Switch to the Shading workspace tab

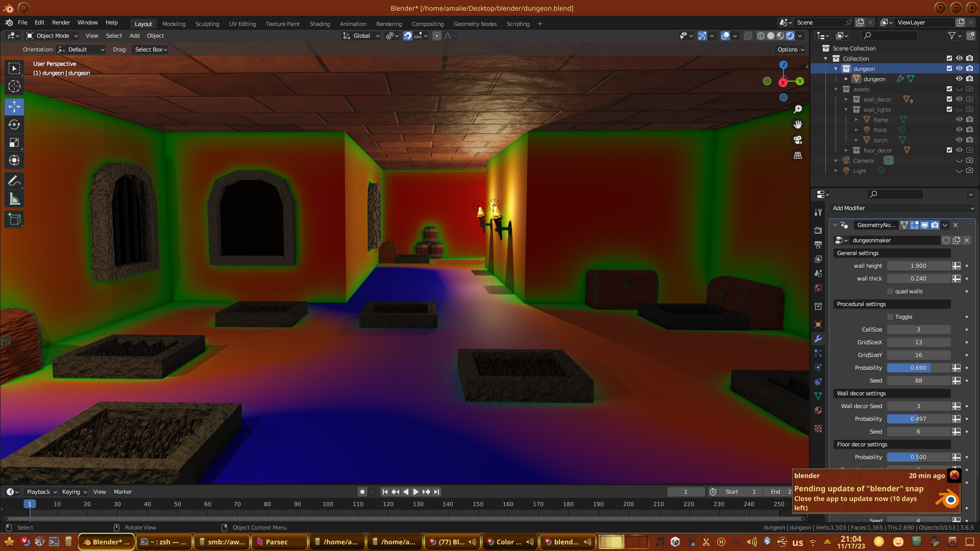coord(320,24)
